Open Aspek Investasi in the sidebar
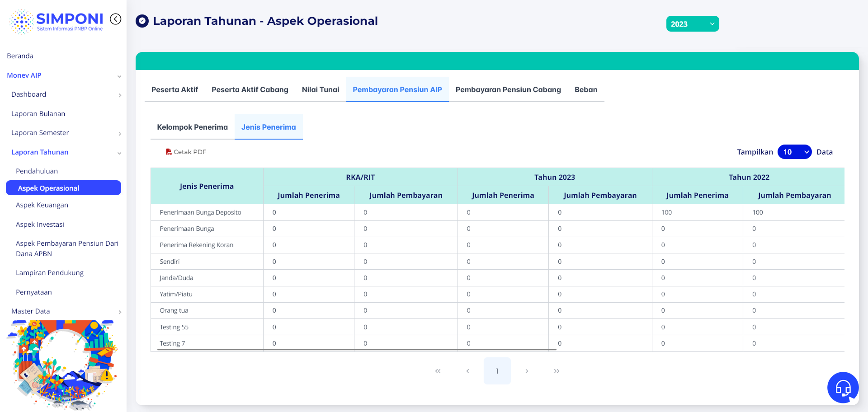Screen dimensions: 868x412 40,225
